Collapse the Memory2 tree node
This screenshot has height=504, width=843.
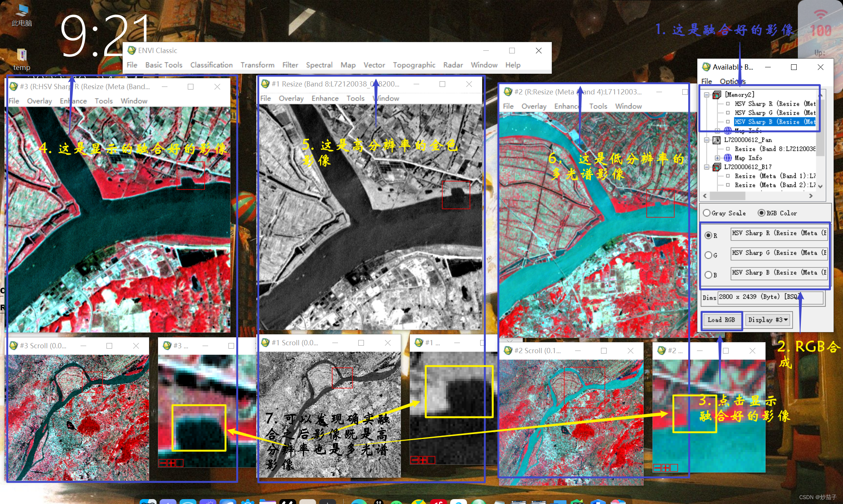pos(707,95)
